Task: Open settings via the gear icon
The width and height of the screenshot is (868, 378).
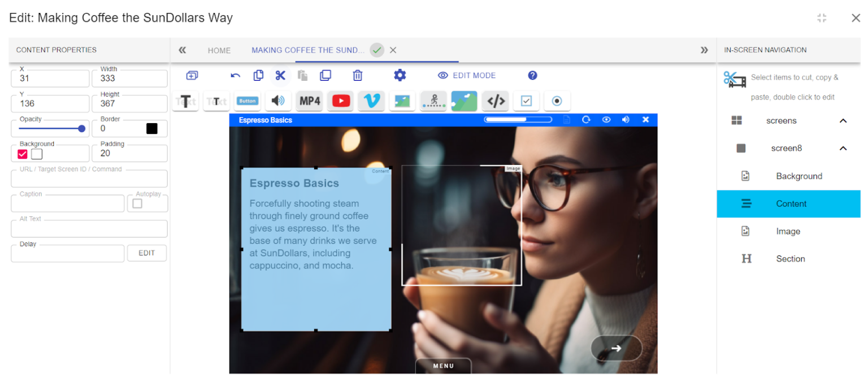Action: click(400, 75)
